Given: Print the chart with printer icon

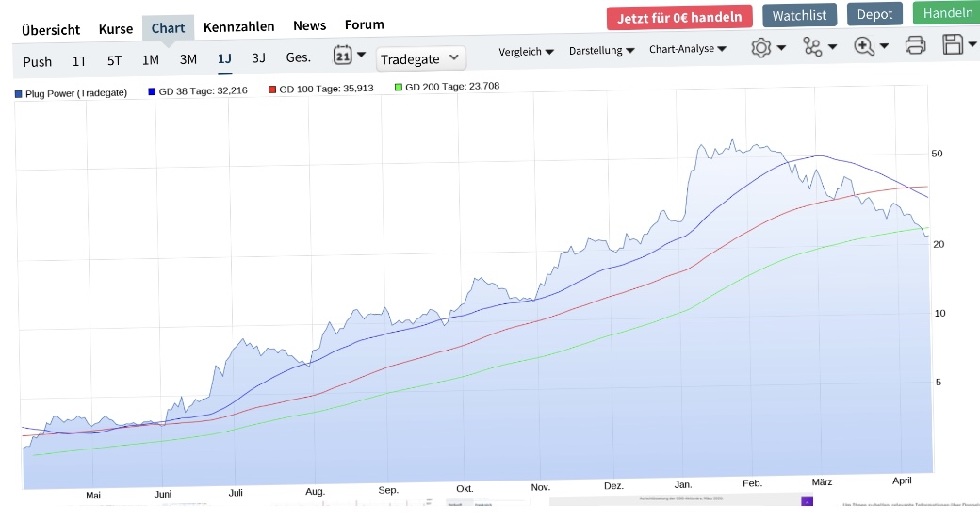Looking at the screenshot, I should pyautogui.click(x=914, y=44).
